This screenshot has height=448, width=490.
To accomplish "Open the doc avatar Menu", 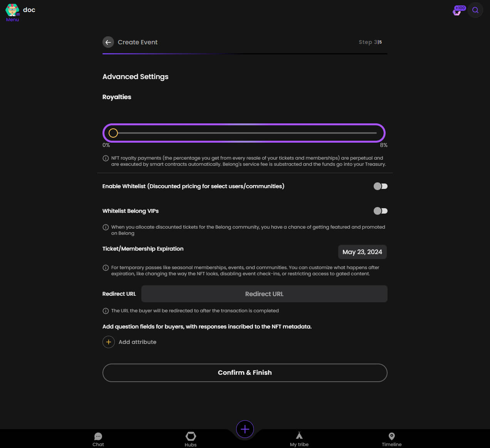I will click(12, 12).
